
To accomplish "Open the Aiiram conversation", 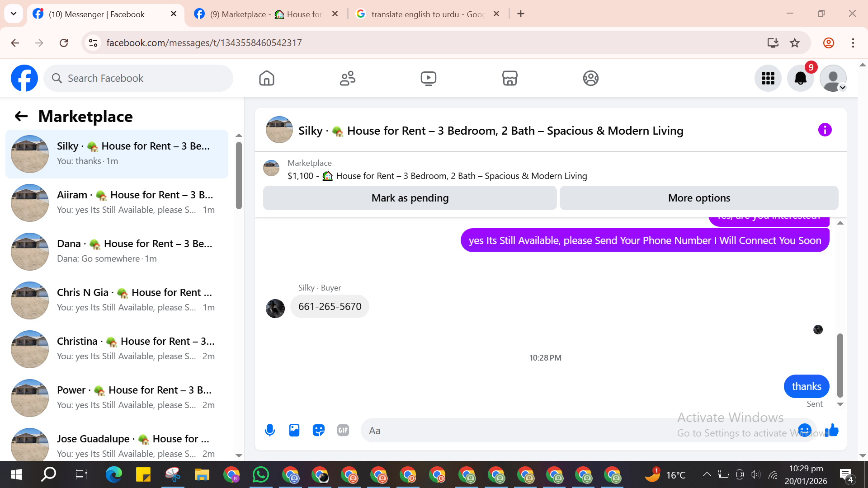I will click(x=117, y=203).
